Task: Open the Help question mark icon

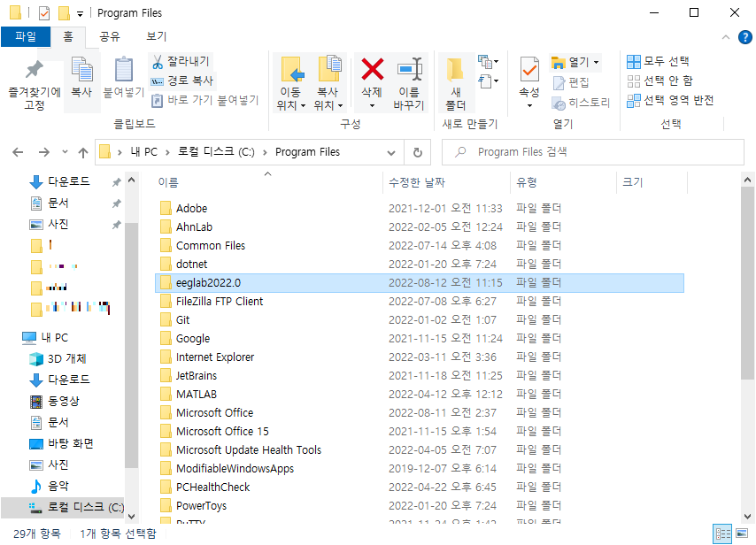Action: click(x=744, y=37)
